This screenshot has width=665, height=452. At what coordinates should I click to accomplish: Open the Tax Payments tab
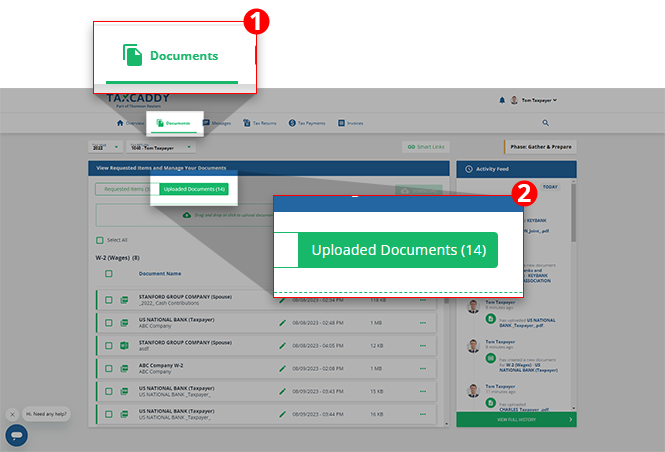pos(307,123)
